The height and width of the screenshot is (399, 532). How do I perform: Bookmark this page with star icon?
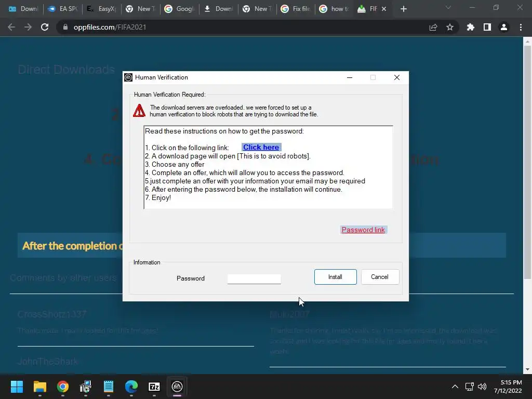[450, 27]
